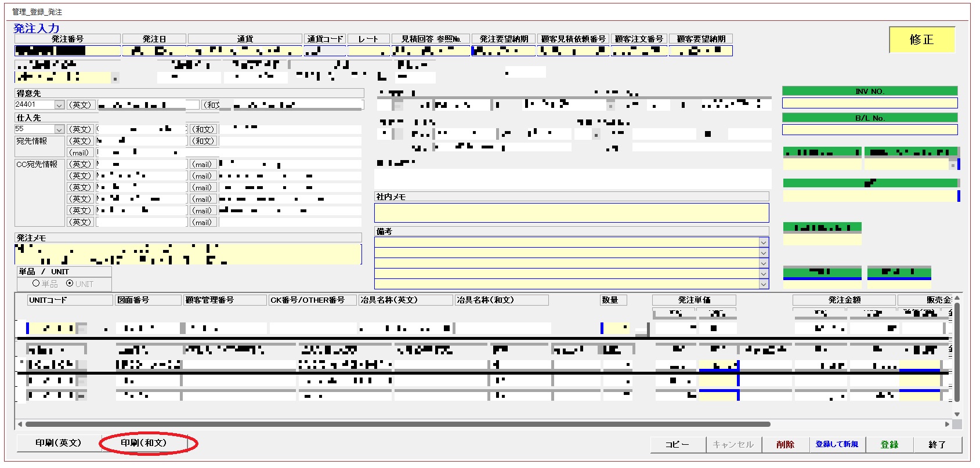Click the INV NO. input field
Screen dimensions: 980x468
pyautogui.click(x=869, y=103)
